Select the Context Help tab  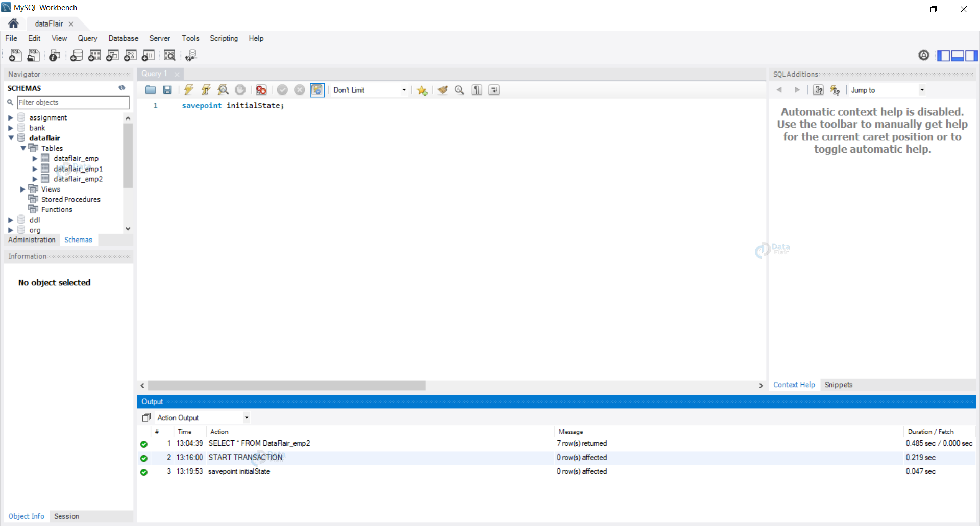(x=794, y=385)
